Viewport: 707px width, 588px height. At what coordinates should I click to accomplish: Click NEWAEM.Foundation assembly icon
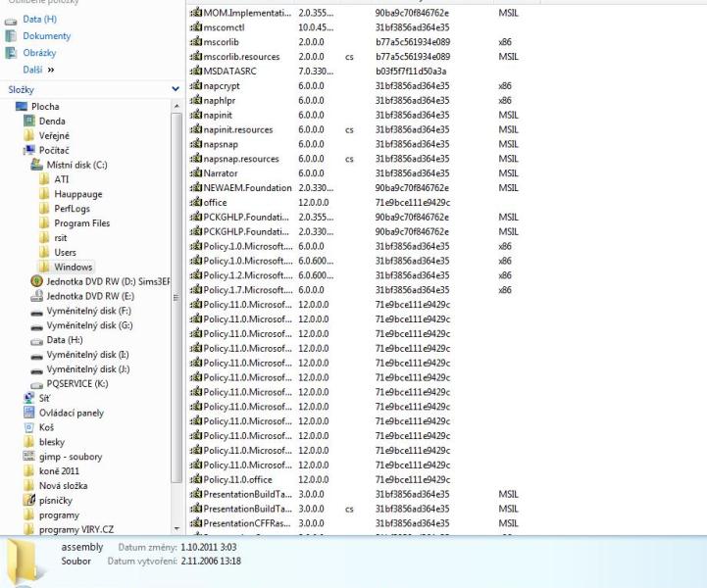click(196, 187)
